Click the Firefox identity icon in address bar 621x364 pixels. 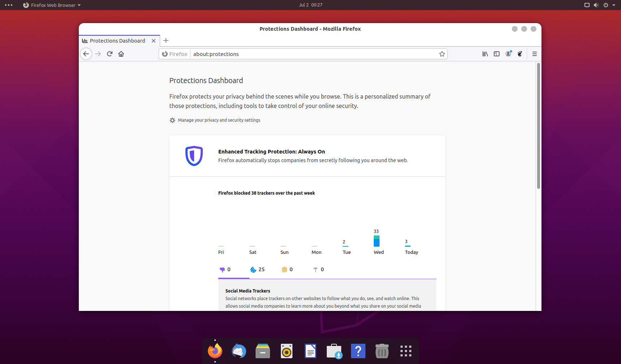click(175, 54)
